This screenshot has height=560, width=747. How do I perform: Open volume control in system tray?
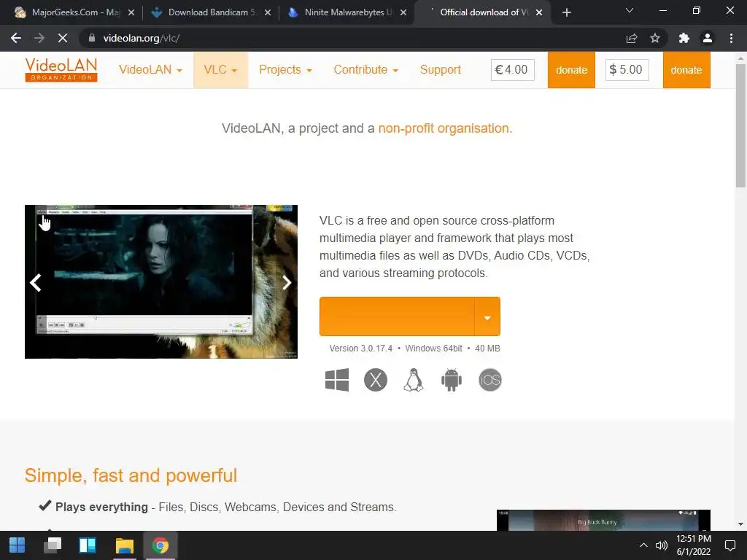(x=661, y=545)
